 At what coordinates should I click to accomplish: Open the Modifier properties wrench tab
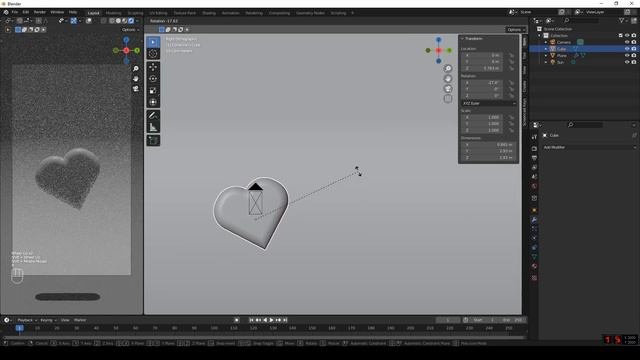pos(534,220)
